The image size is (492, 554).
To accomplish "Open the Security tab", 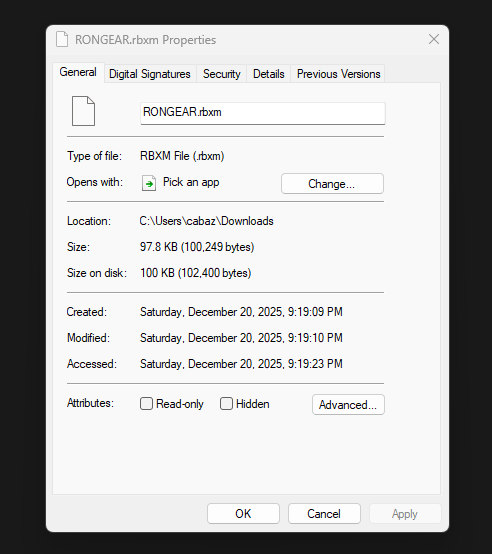I will (221, 74).
